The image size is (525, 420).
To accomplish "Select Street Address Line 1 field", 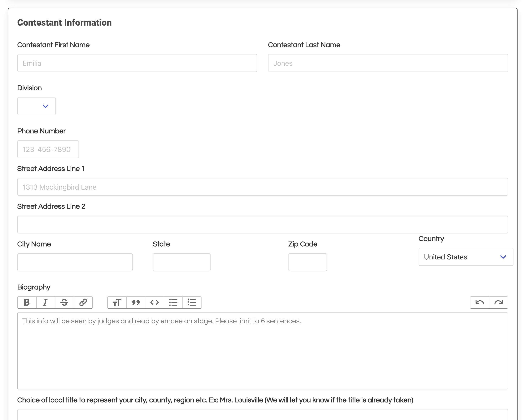I will [x=262, y=187].
